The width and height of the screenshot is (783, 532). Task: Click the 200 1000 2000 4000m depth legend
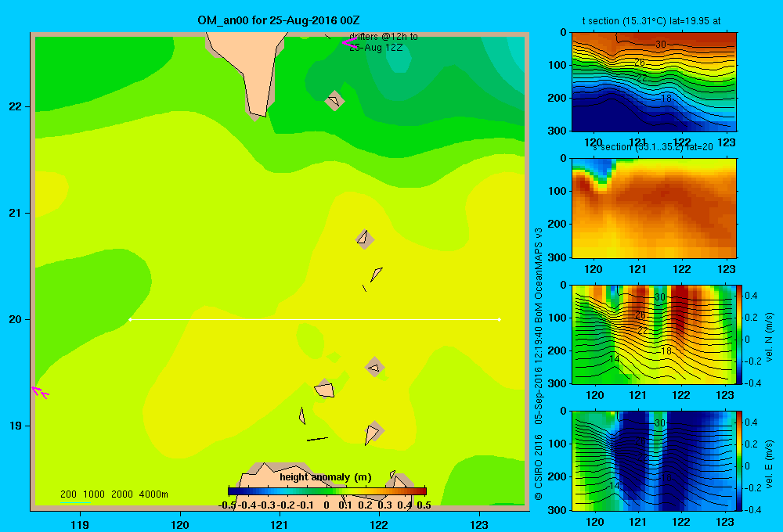click(x=114, y=494)
